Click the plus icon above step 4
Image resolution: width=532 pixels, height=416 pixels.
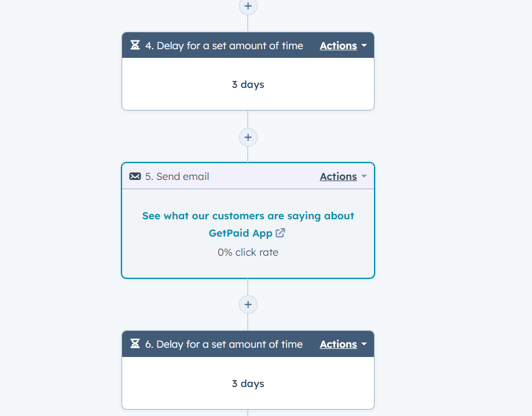click(x=248, y=6)
